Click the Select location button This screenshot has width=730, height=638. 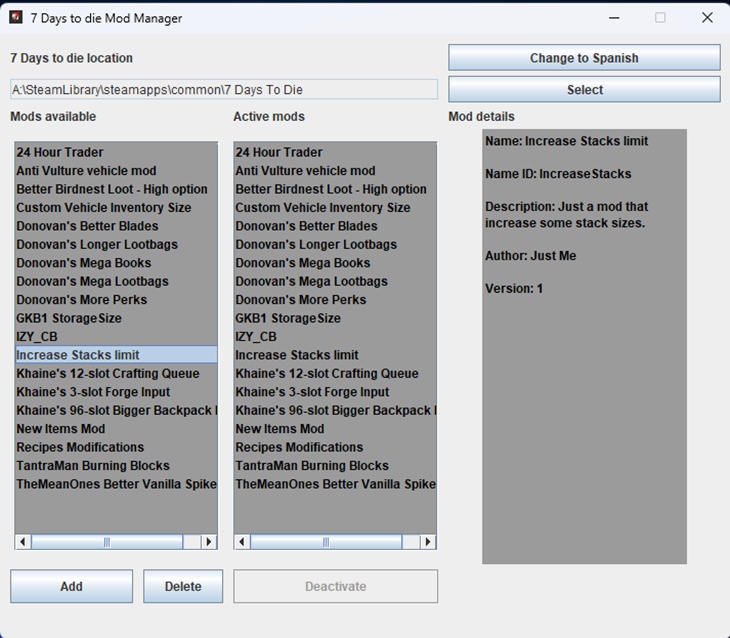tap(584, 89)
